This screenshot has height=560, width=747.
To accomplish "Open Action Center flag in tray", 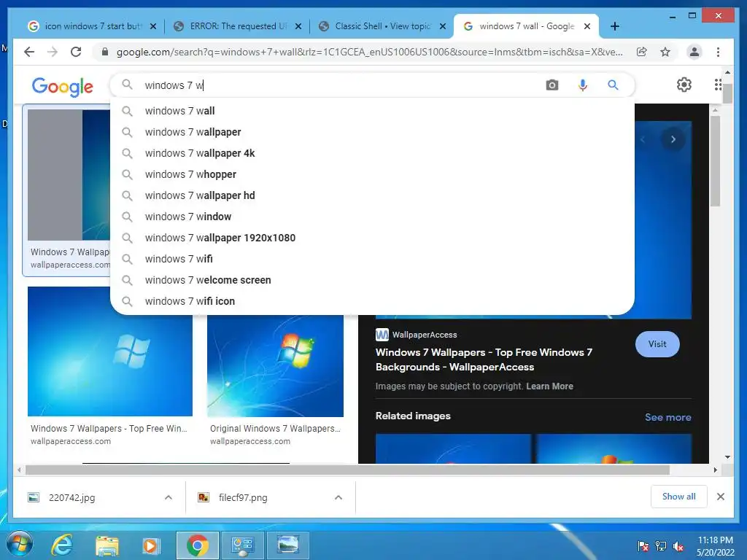I will (643, 546).
